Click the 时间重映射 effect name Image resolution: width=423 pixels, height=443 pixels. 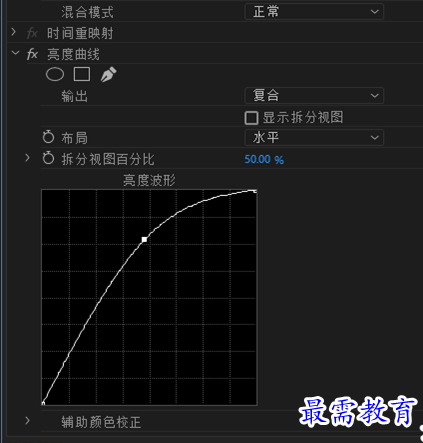click(x=80, y=33)
